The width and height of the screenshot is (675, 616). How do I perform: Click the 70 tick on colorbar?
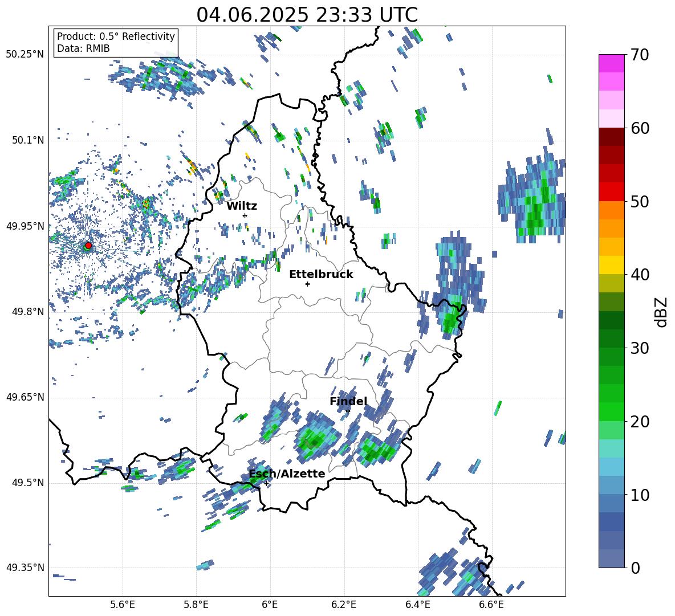639,55
